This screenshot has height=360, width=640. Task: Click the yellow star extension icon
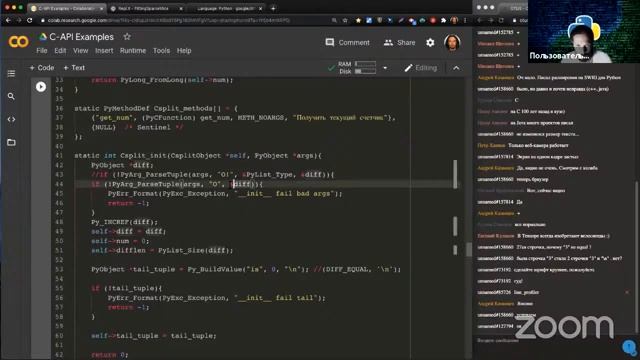358,20
